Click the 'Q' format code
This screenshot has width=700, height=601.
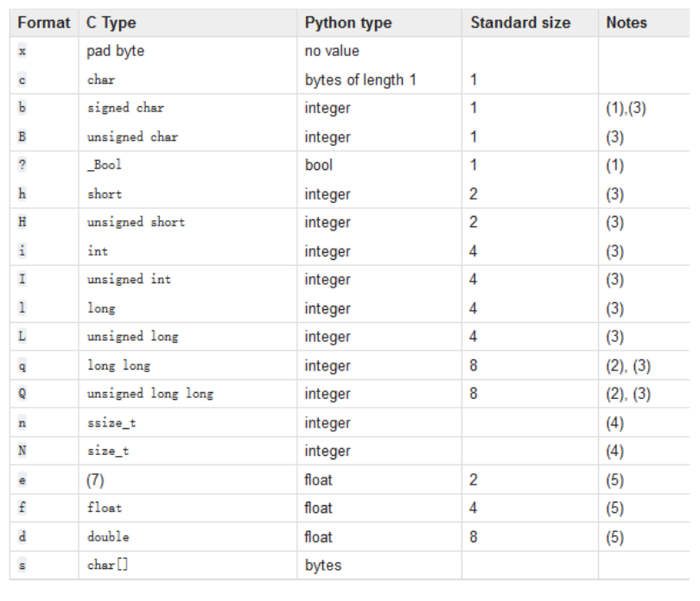tap(22, 394)
